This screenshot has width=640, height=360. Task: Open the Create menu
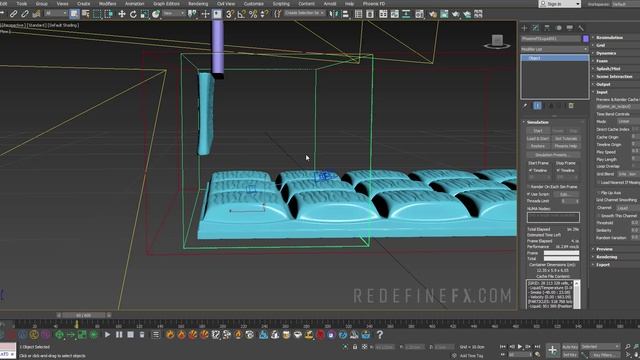pyautogui.click(x=83, y=4)
